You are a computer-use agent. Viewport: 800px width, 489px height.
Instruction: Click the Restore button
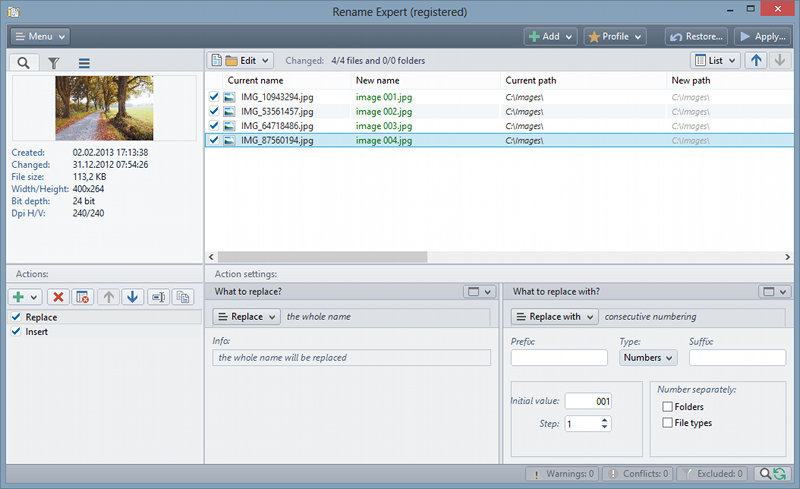click(x=696, y=36)
